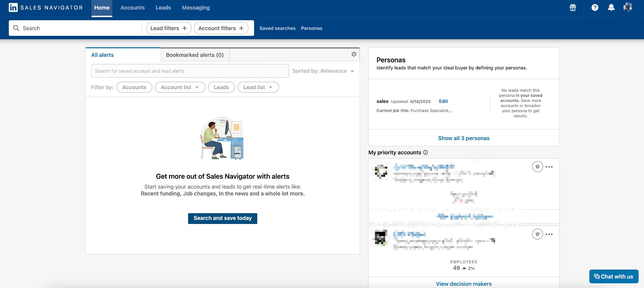
Task: Click the blurred second priority account name
Action: (x=409, y=234)
